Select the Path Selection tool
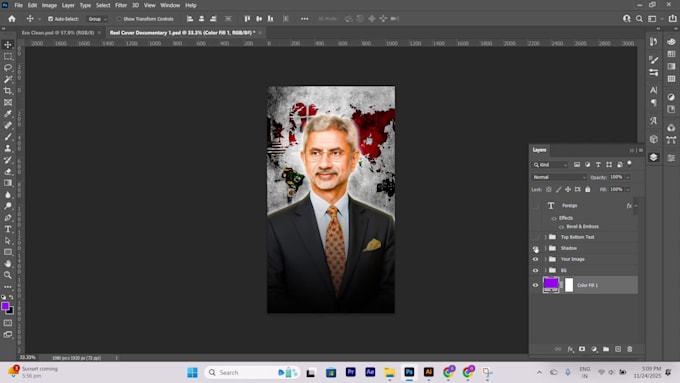Viewport: 680px width, 383px height. click(8, 240)
